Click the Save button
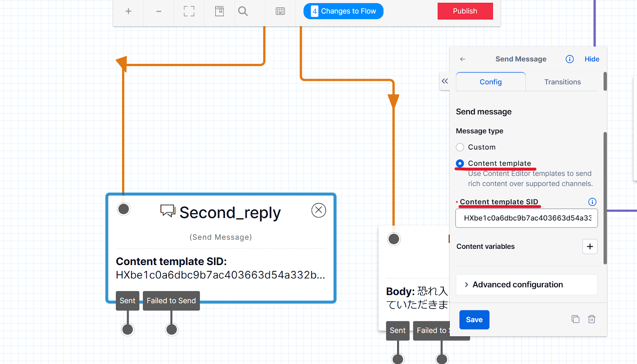The height and width of the screenshot is (364, 637). pyautogui.click(x=474, y=319)
